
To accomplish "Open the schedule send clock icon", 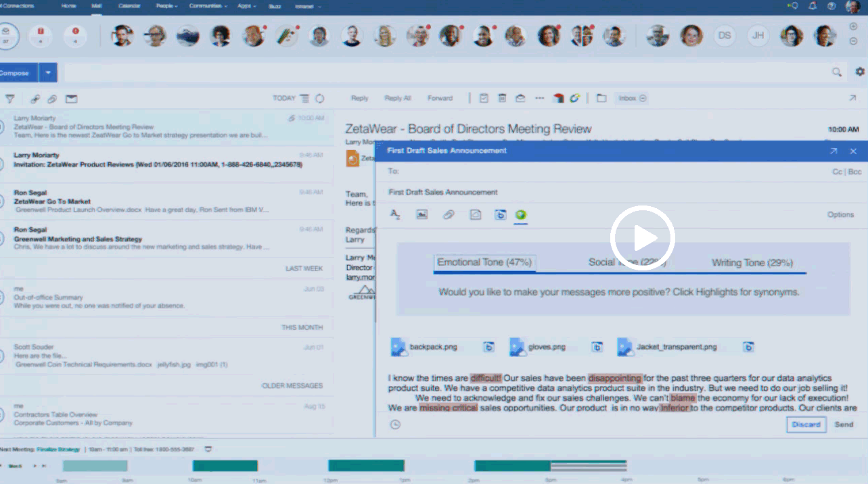I will click(396, 425).
